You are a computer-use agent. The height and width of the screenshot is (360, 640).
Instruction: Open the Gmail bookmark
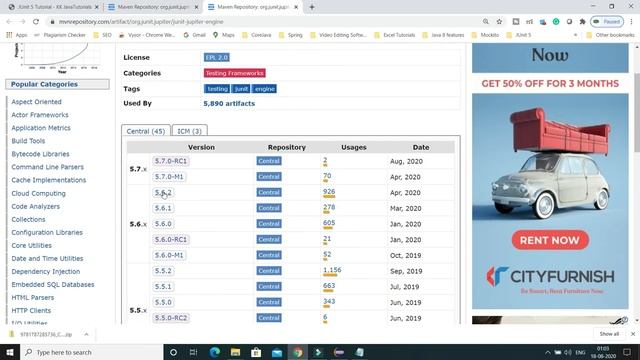click(x=195, y=35)
